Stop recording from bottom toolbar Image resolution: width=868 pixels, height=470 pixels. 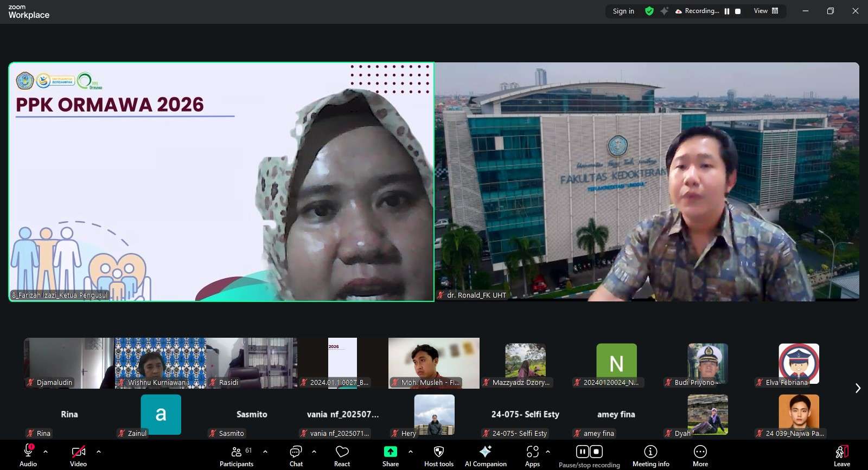coord(596,452)
